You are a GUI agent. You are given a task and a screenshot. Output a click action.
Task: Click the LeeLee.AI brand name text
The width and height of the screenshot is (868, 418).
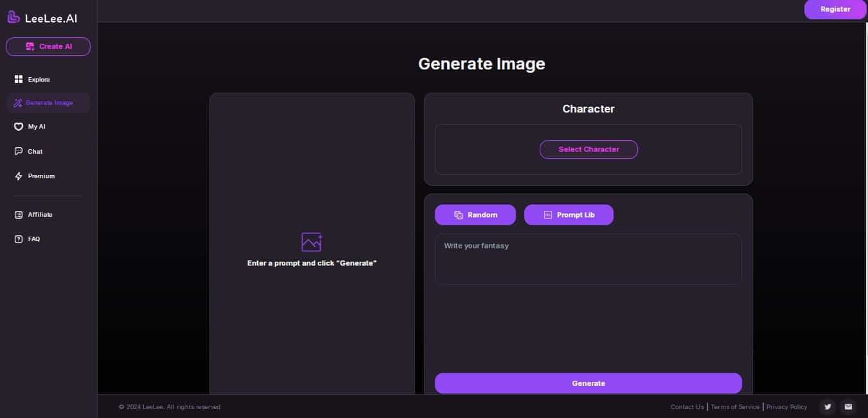[x=51, y=19]
